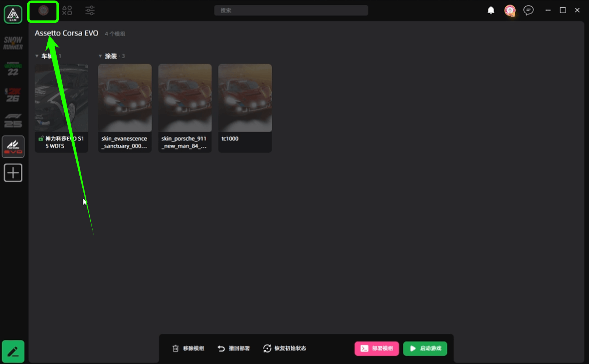589x364 pixels.
Task: Minimize the mod manager window
Action: (548, 10)
